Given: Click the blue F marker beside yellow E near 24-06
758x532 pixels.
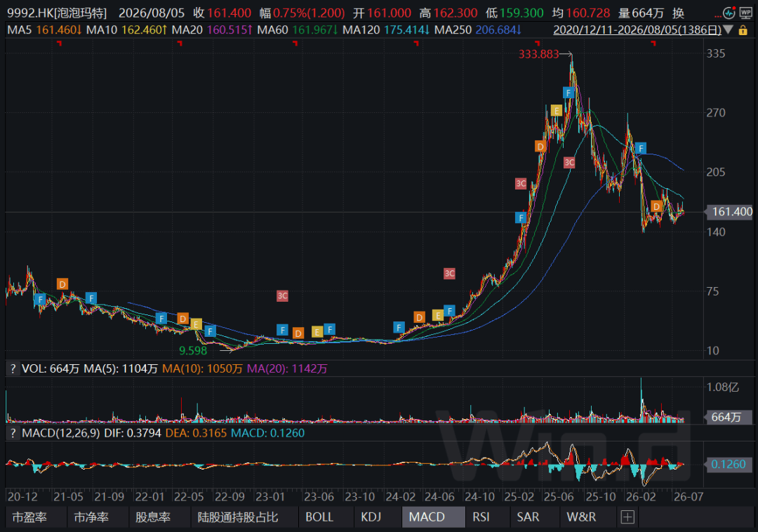Looking at the screenshot, I should coord(450,311).
